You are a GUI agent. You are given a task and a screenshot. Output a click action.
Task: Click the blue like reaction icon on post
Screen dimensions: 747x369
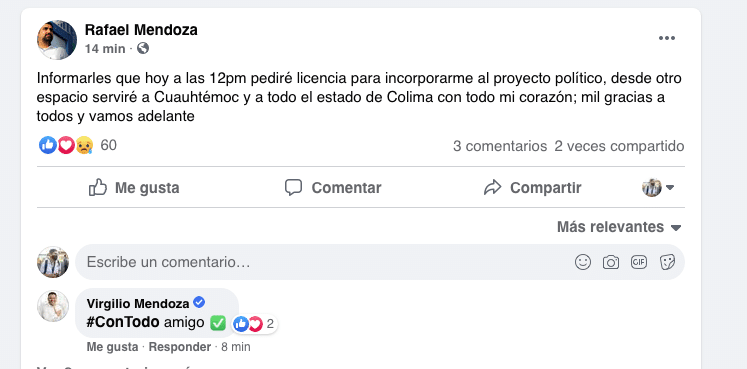point(48,145)
